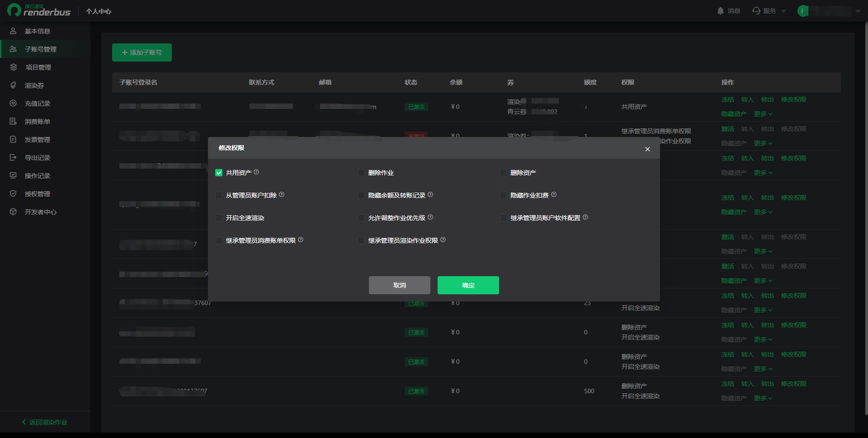This screenshot has height=438, width=868.
Task: Click the 子账号登录名 column header
Action: coord(138,82)
